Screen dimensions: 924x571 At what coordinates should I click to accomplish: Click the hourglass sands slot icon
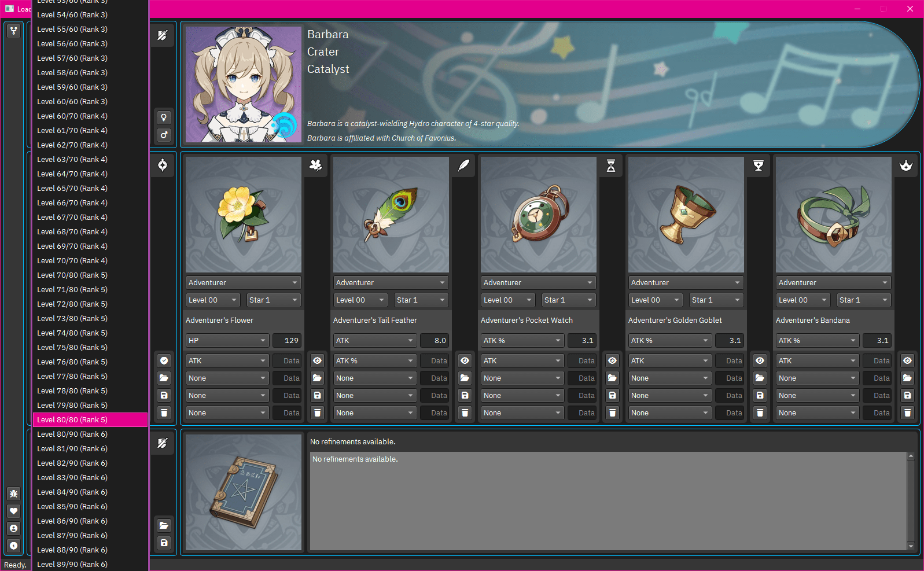pos(611,165)
